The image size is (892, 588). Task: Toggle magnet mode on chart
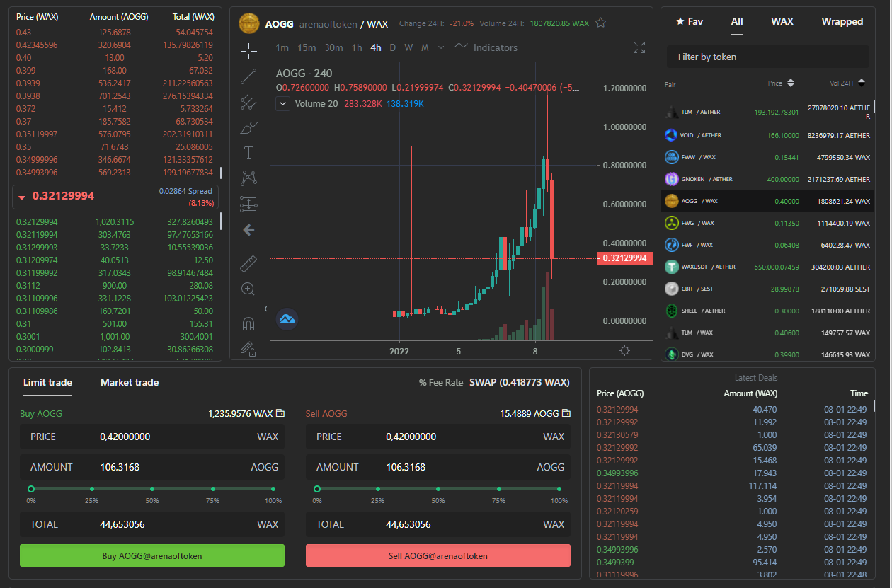tap(248, 323)
